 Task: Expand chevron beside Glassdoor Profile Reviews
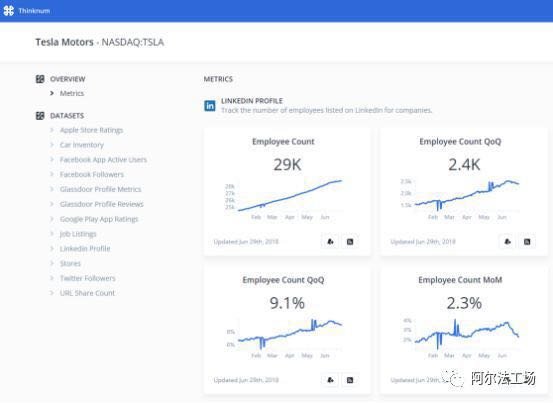[x=52, y=204]
